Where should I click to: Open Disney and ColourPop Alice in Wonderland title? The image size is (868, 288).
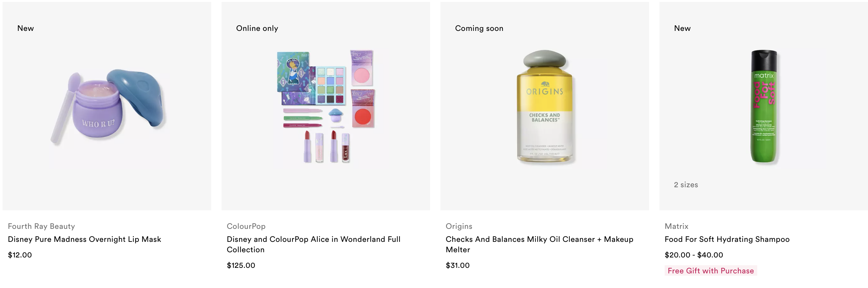(x=313, y=244)
